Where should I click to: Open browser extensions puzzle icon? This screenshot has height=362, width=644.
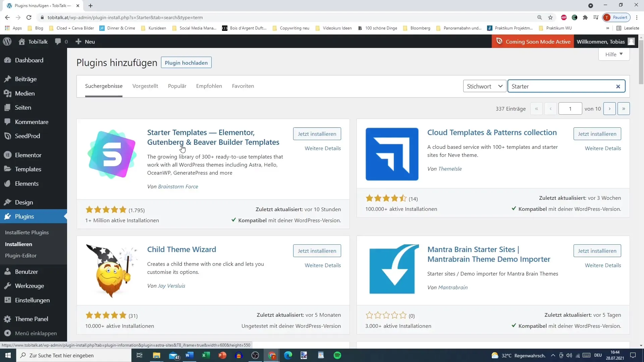click(x=585, y=17)
